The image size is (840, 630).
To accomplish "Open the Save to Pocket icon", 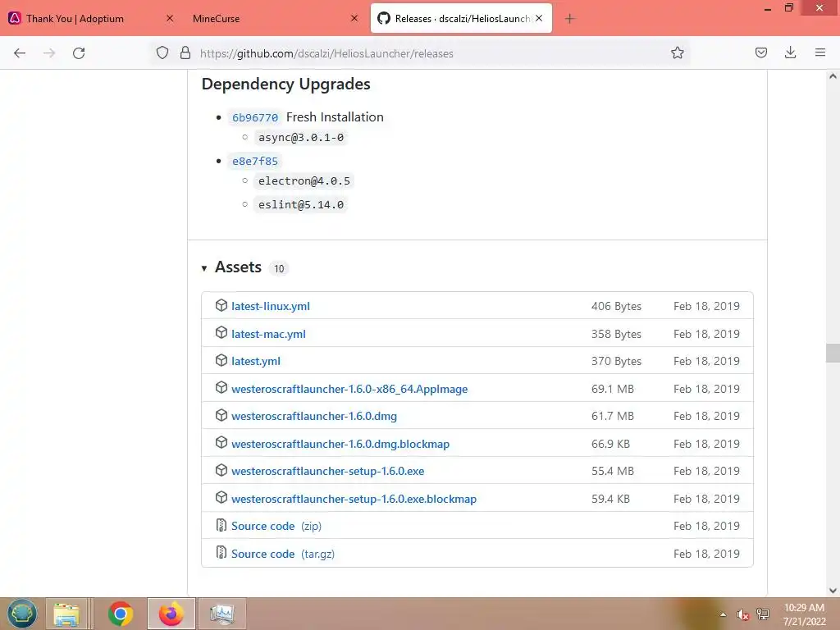I will (x=760, y=53).
